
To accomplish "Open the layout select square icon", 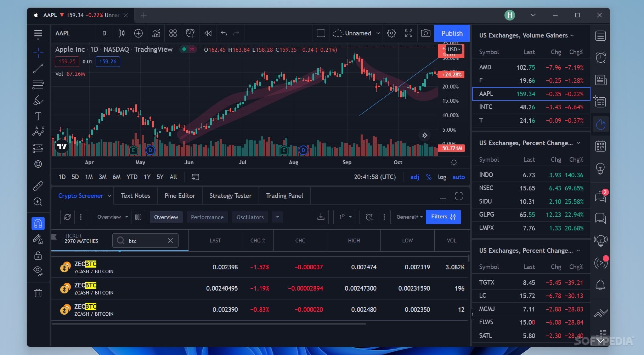I will pos(321,33).
